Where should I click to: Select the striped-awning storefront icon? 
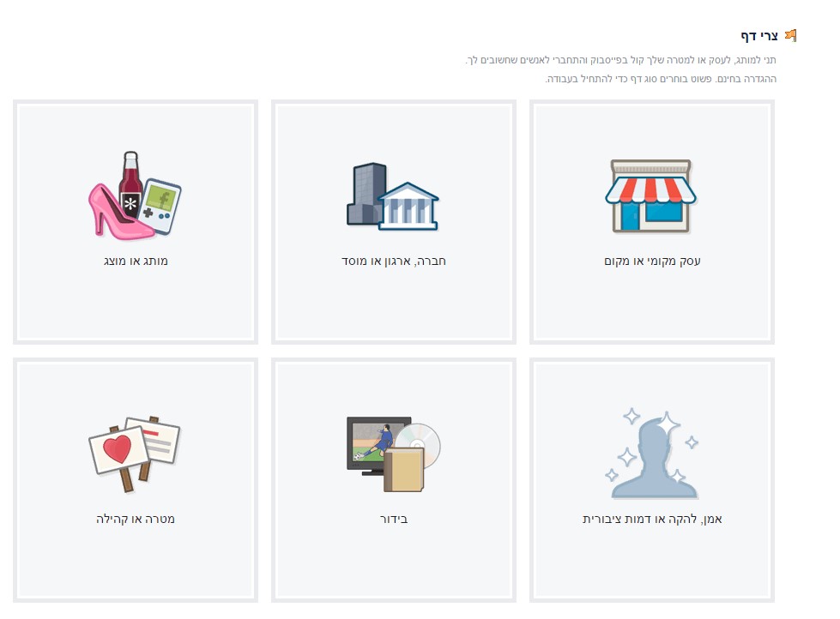click(x=651, y=196)
